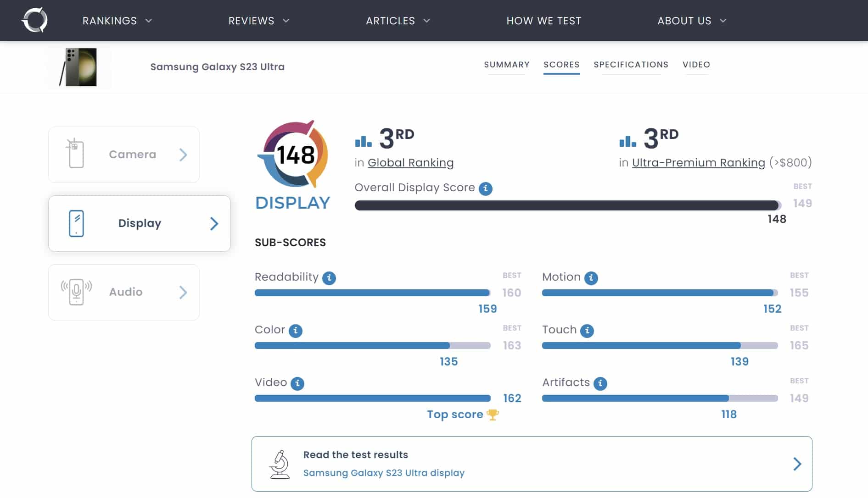
Task: Click the Artifacts score bar
Action: point(660,398)
